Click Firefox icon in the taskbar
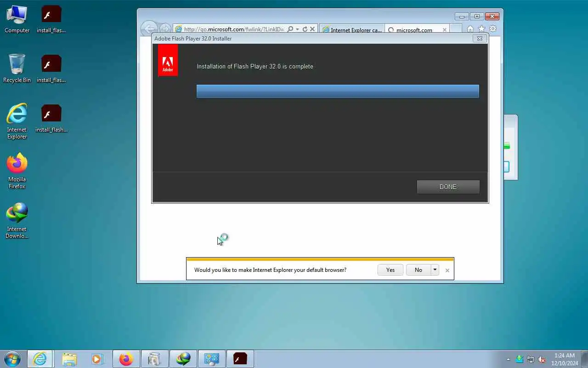 coord(126,359)
